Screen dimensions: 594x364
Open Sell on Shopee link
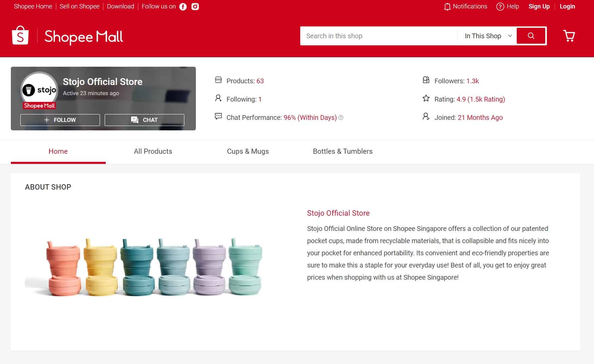[79, 6]
